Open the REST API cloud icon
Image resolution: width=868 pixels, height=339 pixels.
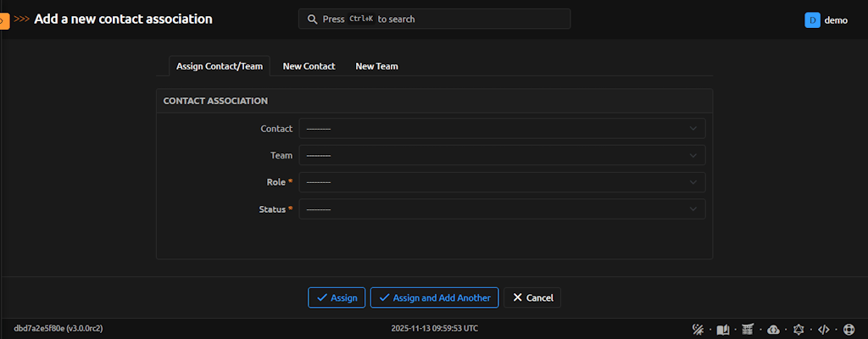[773, 329]
